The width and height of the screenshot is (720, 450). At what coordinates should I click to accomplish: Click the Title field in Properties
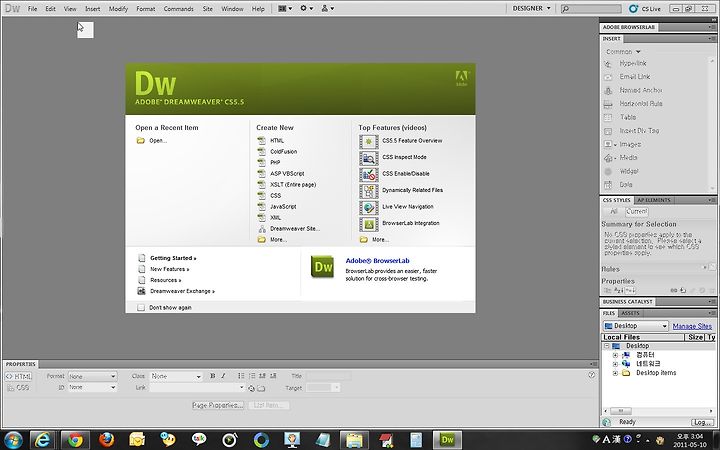[328, 376]
